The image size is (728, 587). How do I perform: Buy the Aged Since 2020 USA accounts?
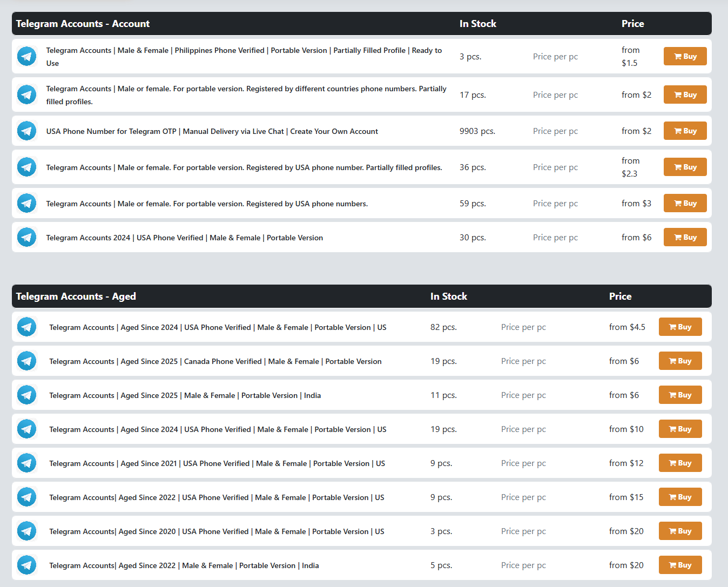tap(680, 531)
